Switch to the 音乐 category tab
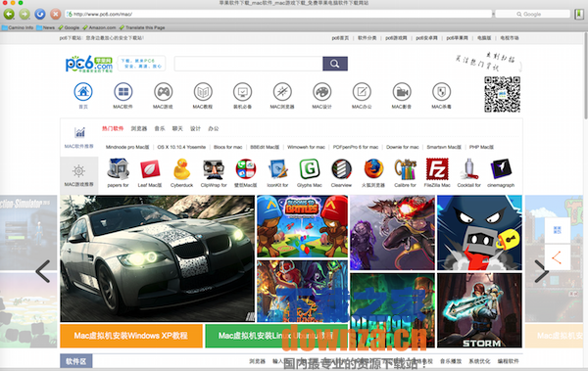Image resolution: width=588 pixels, height=371 pixels. 160,128
